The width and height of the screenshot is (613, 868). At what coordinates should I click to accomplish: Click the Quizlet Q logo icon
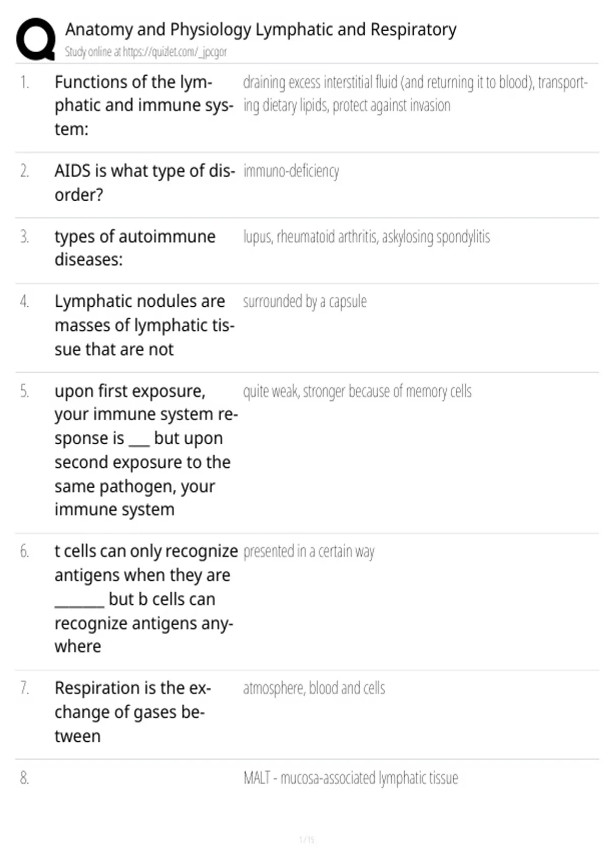pyautogui.click(x=35, y=39)
